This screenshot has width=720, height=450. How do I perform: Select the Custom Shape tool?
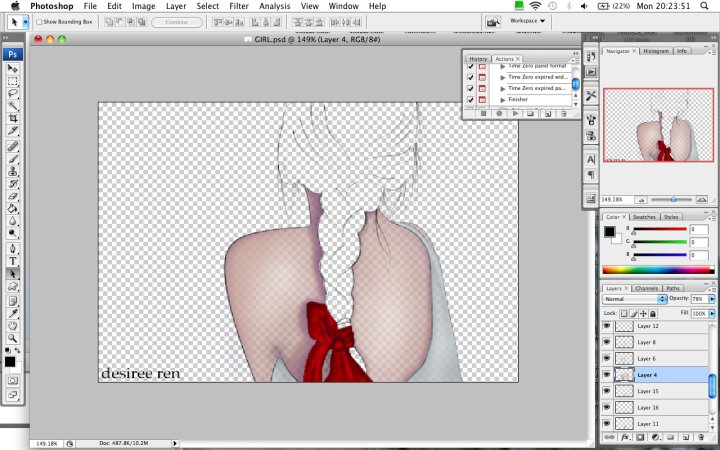click(12, 287)
